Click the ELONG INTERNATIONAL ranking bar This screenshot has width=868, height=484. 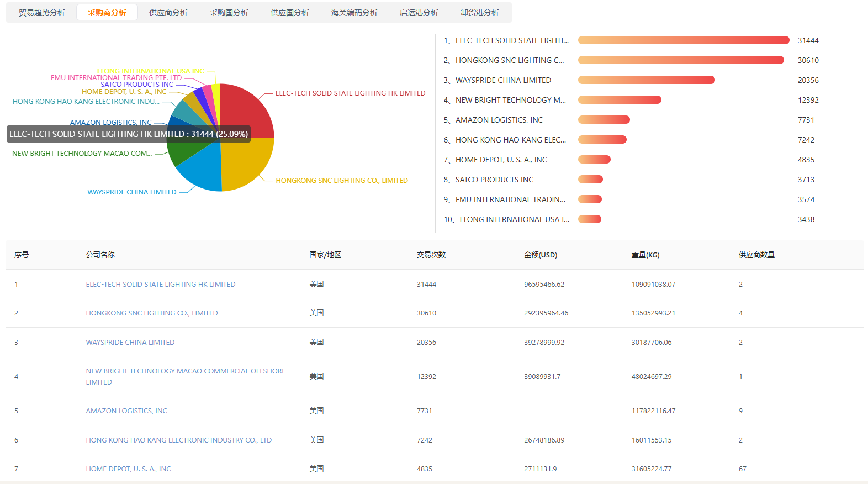click(x=590, y=219)
